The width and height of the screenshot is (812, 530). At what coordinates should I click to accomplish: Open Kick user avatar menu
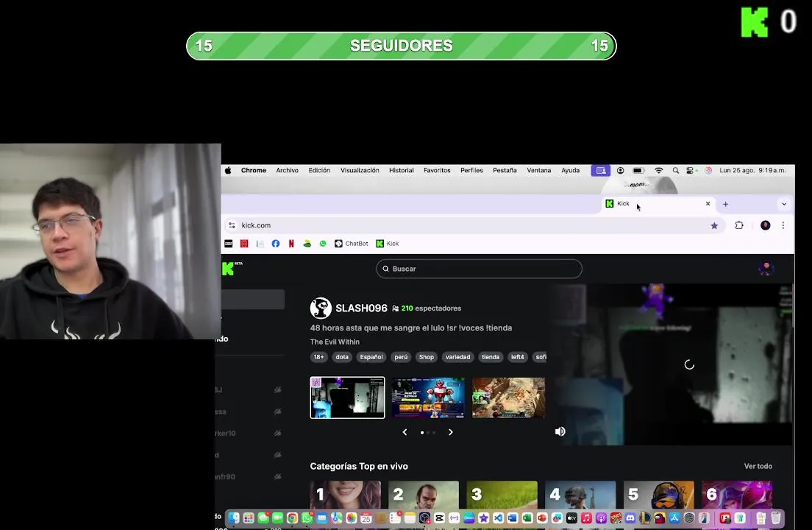click(x=766, y=269)
